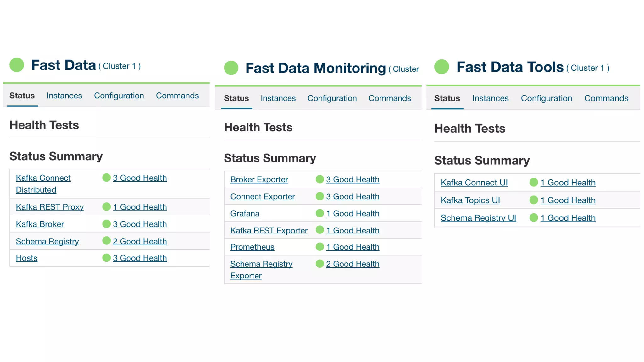The image size is (644, 362).
Task: Click the green status dot beside Fast Data Tools
Action: pos(441,67)
